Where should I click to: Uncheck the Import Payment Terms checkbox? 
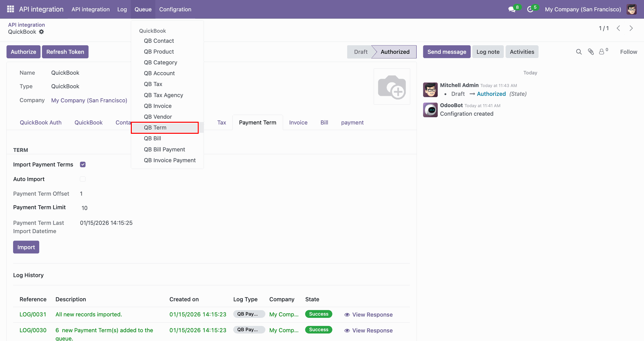(x=83, y=164)
